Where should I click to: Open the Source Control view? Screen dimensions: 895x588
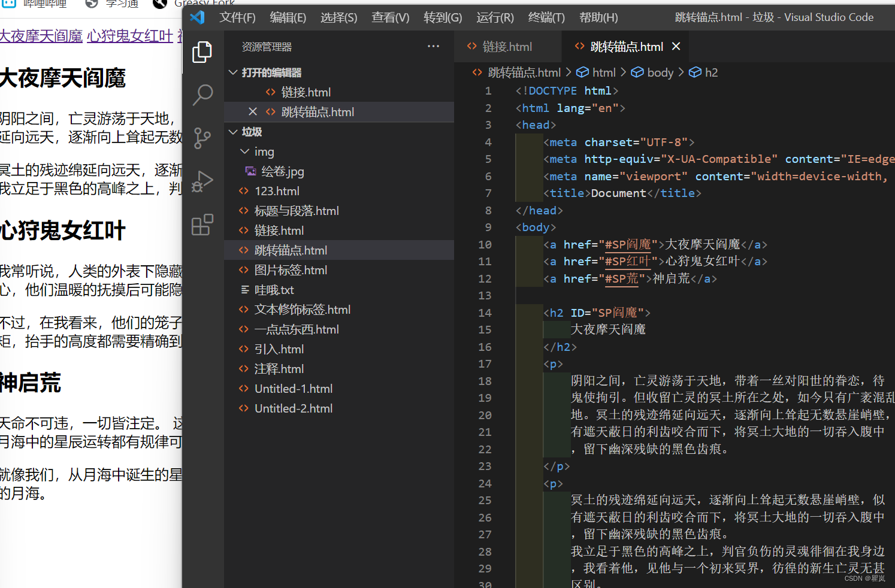click(x=202, y=138)
